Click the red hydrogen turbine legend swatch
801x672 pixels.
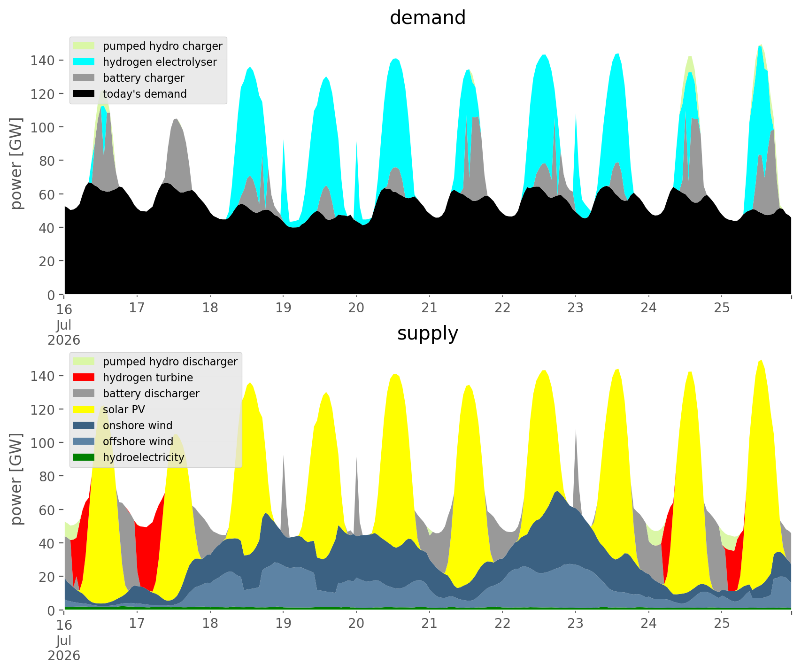click(85, 378)
